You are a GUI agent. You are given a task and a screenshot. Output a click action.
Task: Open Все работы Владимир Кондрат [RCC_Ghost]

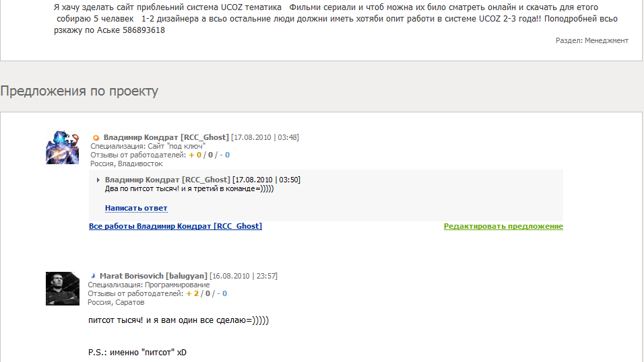coord(175,226)
